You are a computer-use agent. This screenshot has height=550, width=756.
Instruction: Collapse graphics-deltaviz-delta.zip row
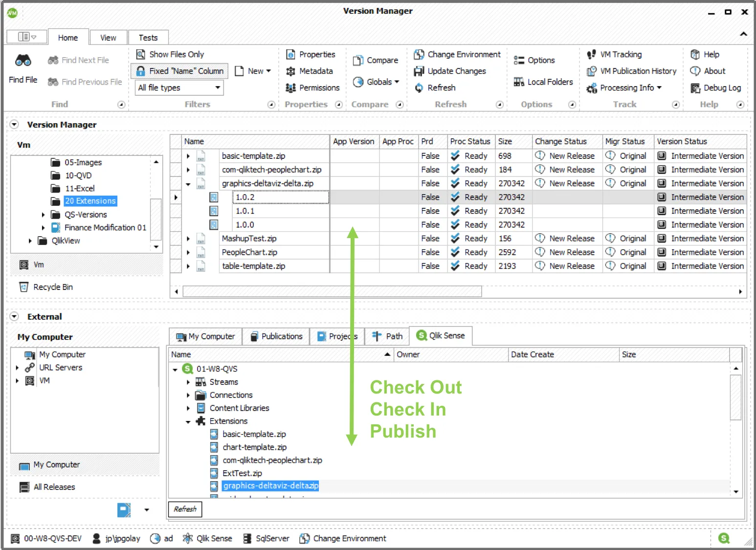point(188,184)
